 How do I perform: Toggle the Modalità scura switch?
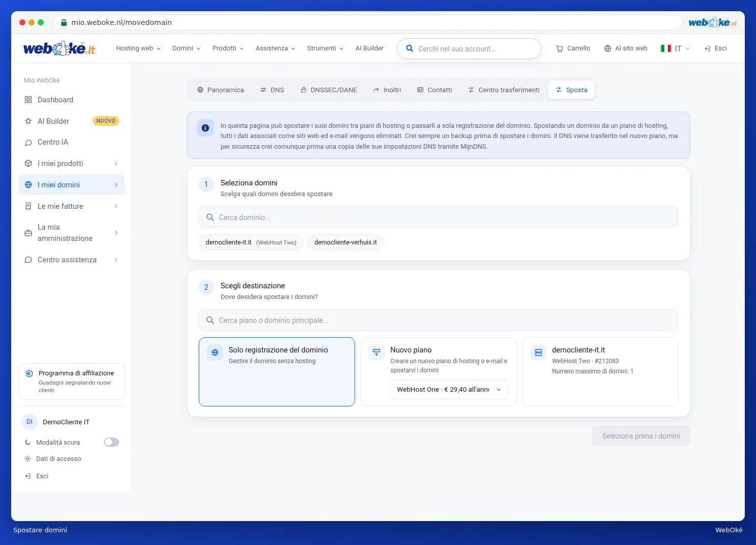(x=112, y=442)
